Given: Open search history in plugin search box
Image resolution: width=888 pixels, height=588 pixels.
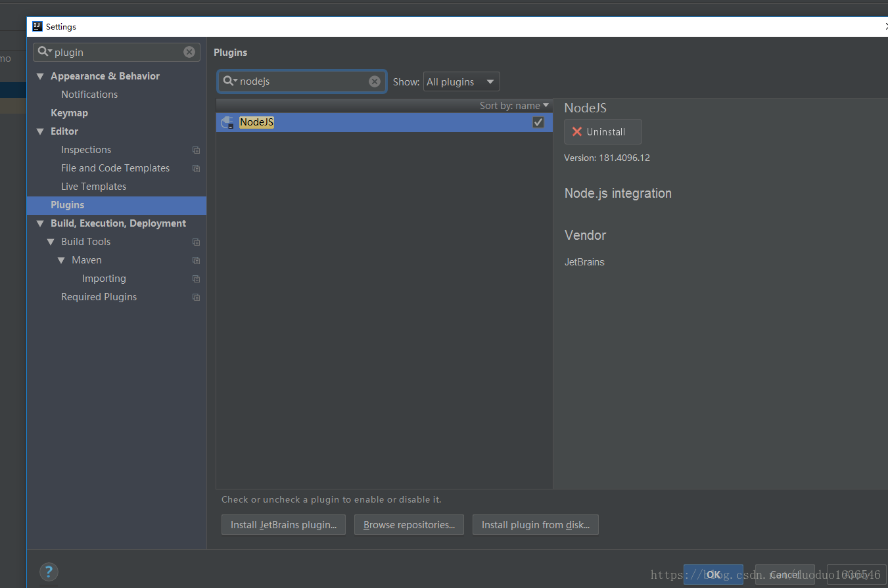Looking at the screenshot, I should 230,81.
